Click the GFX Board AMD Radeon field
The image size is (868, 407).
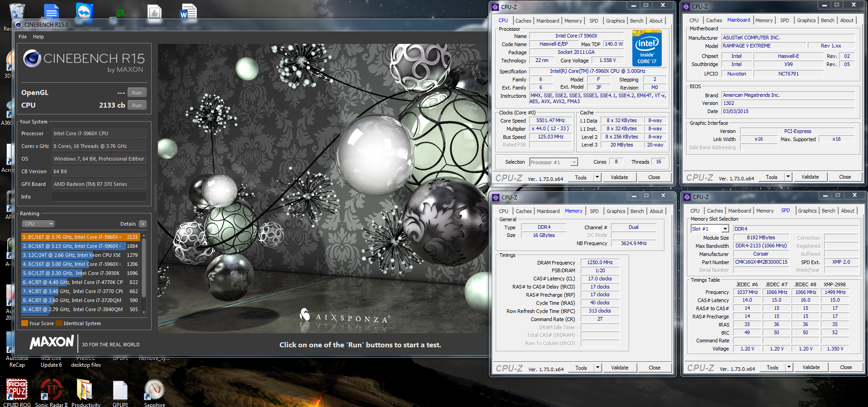(99, 184)
